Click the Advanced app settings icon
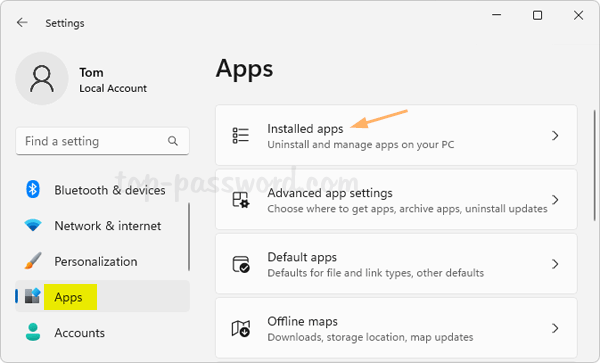The image size is (600, 363). tap(241, 200)
